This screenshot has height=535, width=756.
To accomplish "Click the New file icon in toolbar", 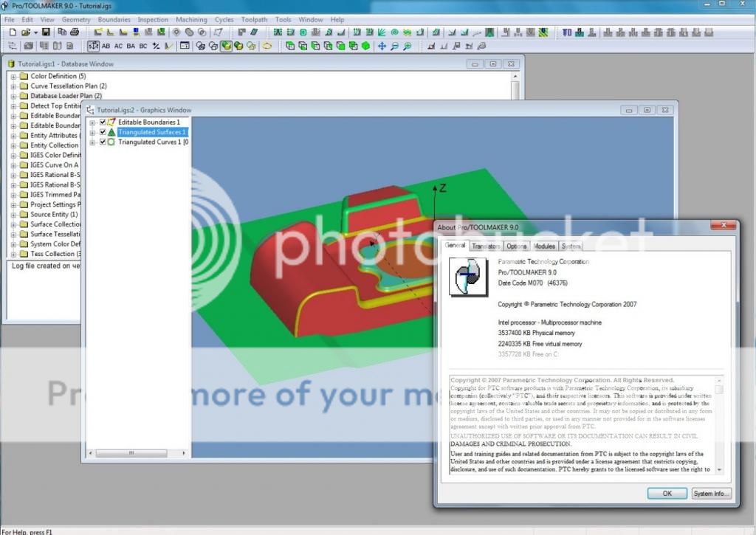I will pos(13,32).
